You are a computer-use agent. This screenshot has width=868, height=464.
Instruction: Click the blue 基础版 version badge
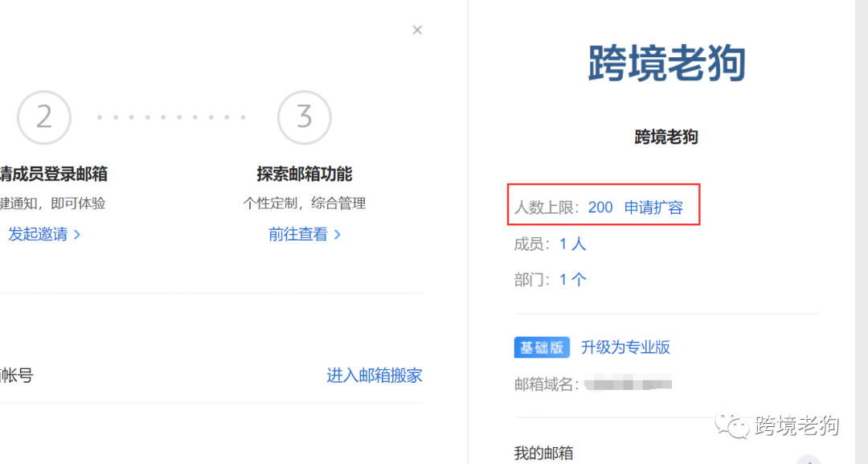(542, 347)
